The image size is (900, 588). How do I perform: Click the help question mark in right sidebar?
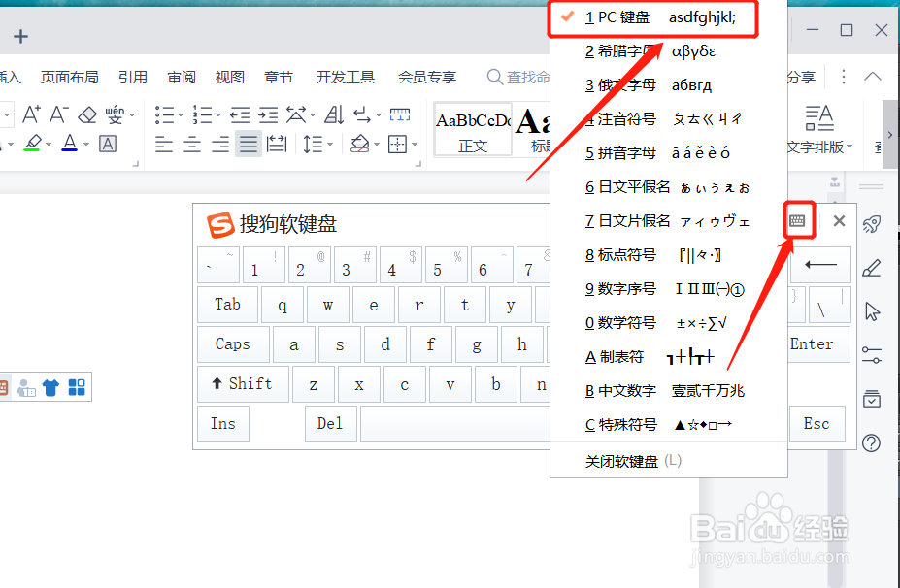pos(872,442)
